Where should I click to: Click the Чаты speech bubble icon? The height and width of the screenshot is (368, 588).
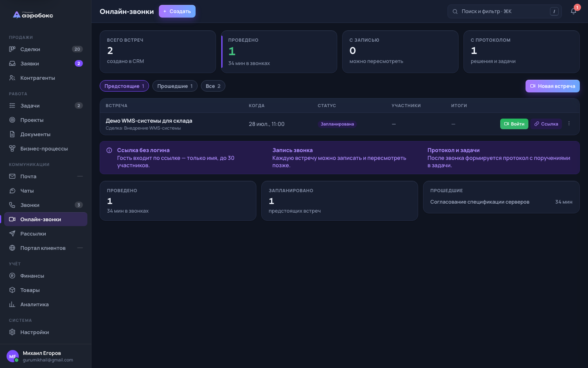(x=12, y=191)
